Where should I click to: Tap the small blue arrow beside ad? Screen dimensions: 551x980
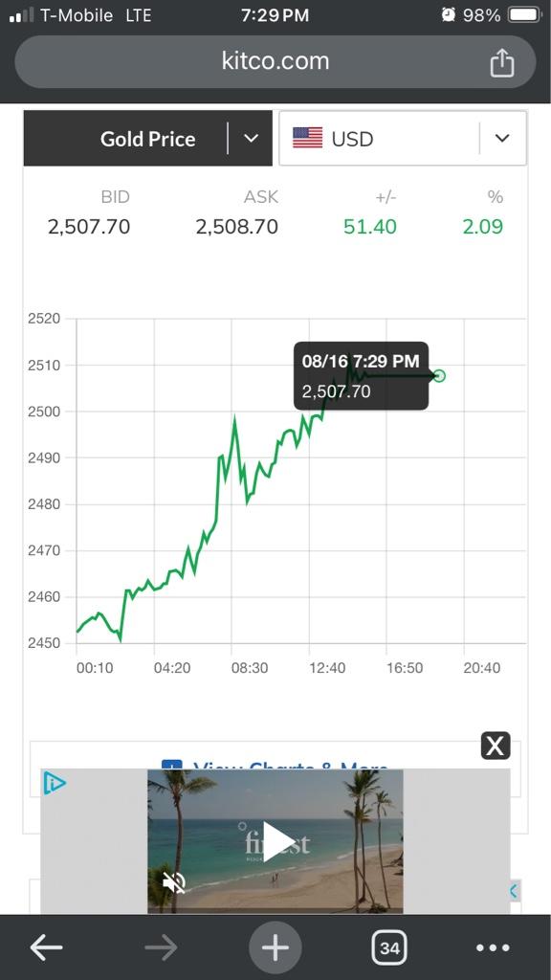(x=514, y=891)
